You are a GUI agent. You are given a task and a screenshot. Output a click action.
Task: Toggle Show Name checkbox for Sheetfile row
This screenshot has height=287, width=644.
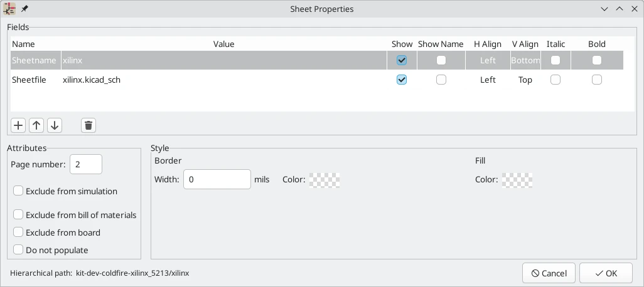point(441,80)
